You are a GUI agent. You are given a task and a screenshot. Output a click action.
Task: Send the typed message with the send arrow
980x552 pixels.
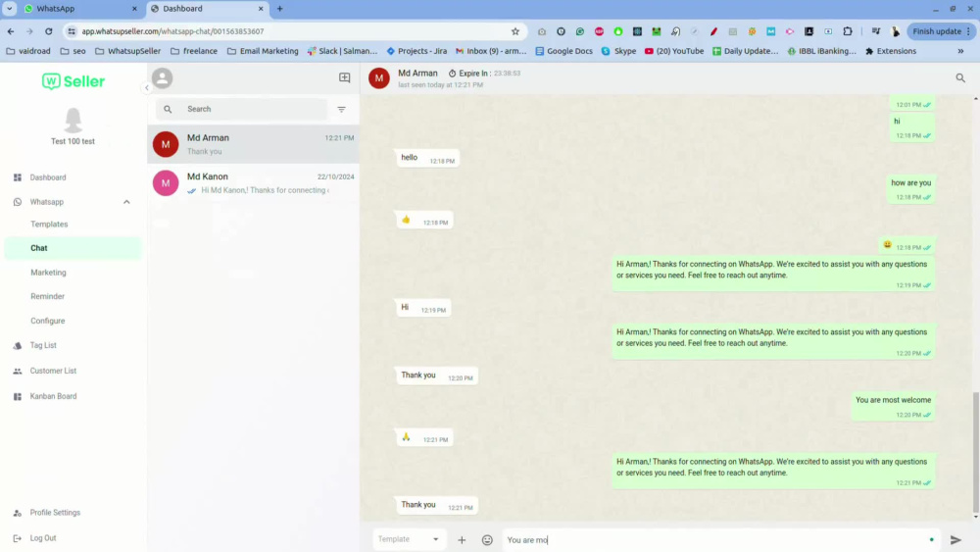click(x=955, y=539)
